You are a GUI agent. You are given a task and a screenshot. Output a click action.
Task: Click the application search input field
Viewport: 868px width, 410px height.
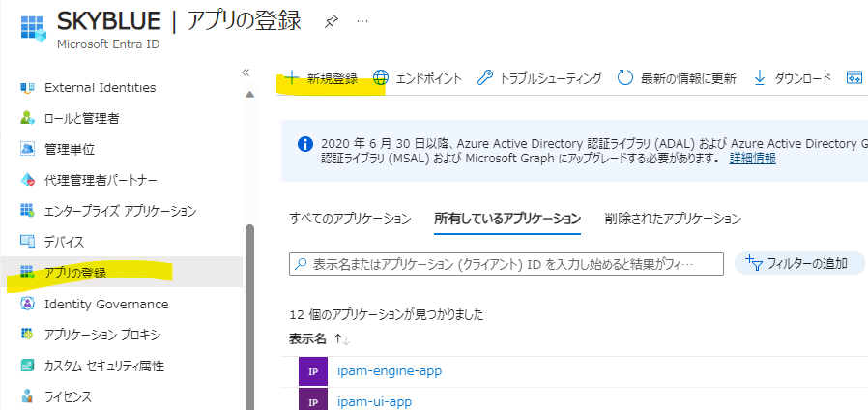506,264
